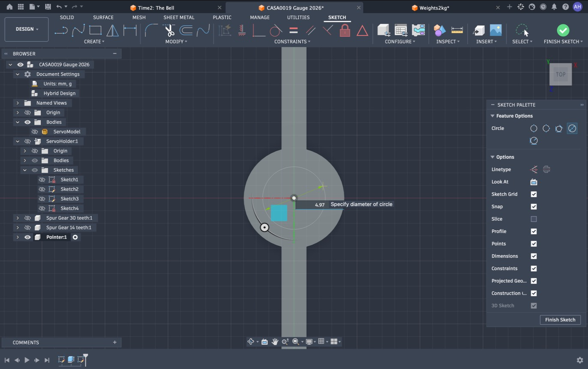Apply the Parallel constraint icon

[311, 30]
